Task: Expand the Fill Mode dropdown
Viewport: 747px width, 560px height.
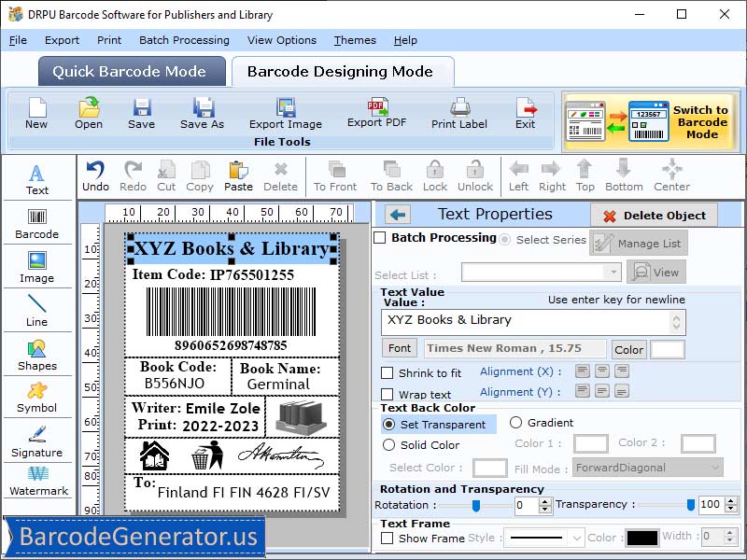Action: [648, 468]
